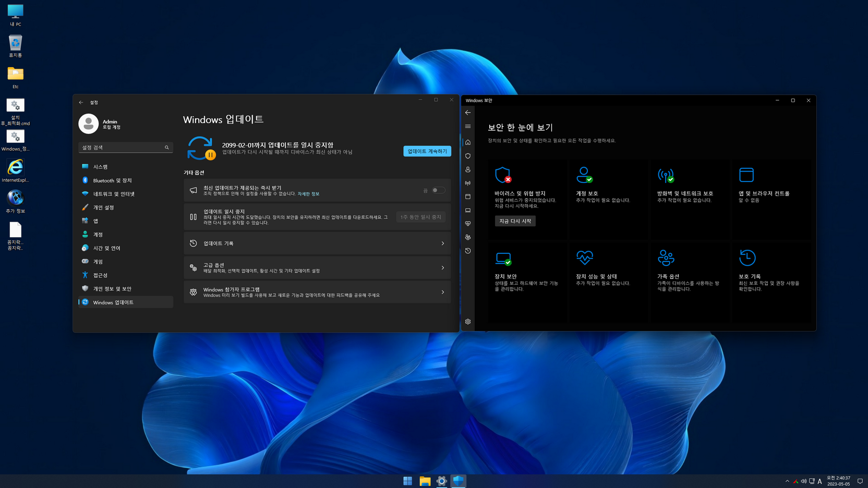
Task: Click volume speaker icon in system tray
Action: (x=804, y=481)
